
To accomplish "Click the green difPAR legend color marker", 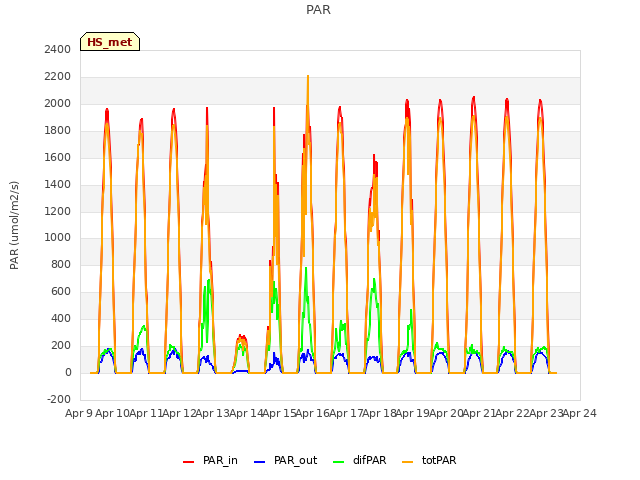I will 338,462.
